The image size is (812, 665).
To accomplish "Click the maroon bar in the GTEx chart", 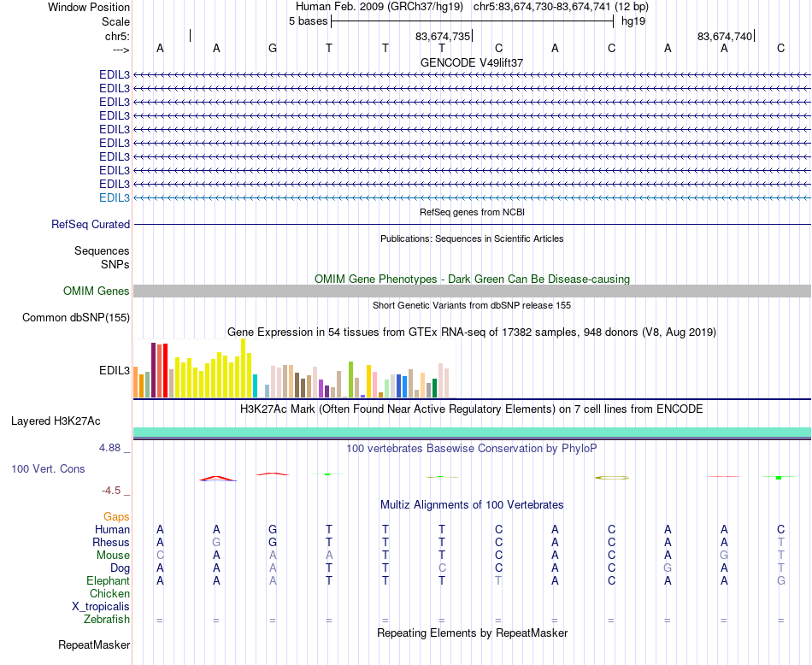I will 153,370.
